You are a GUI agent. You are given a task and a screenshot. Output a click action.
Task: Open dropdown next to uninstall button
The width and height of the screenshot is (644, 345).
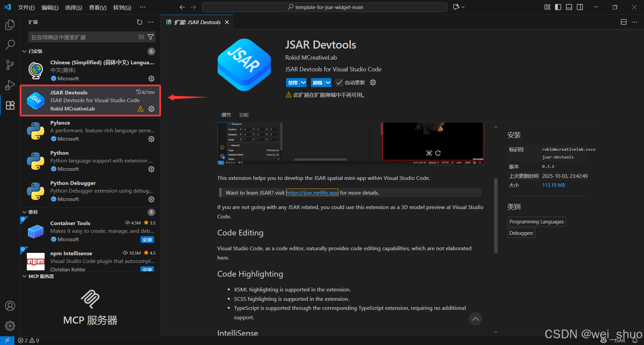pos(328,82)
